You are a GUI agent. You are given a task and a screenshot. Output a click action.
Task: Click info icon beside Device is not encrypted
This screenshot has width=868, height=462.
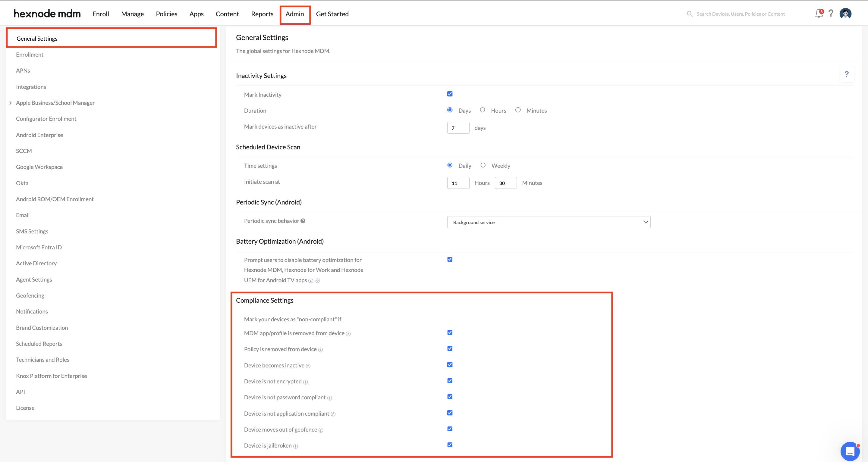click(x=305, y=382)
